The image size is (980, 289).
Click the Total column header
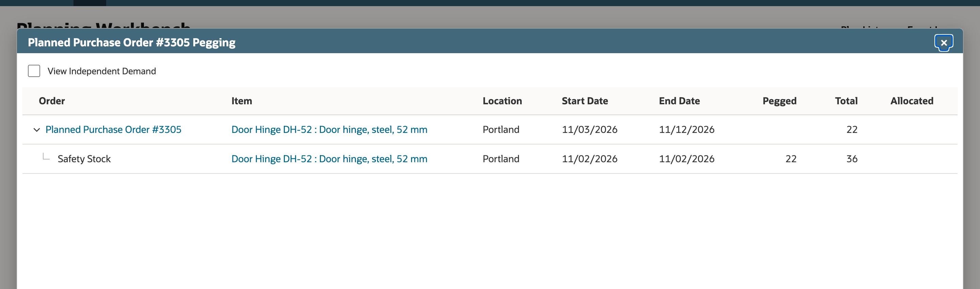[x=846, y=101]
